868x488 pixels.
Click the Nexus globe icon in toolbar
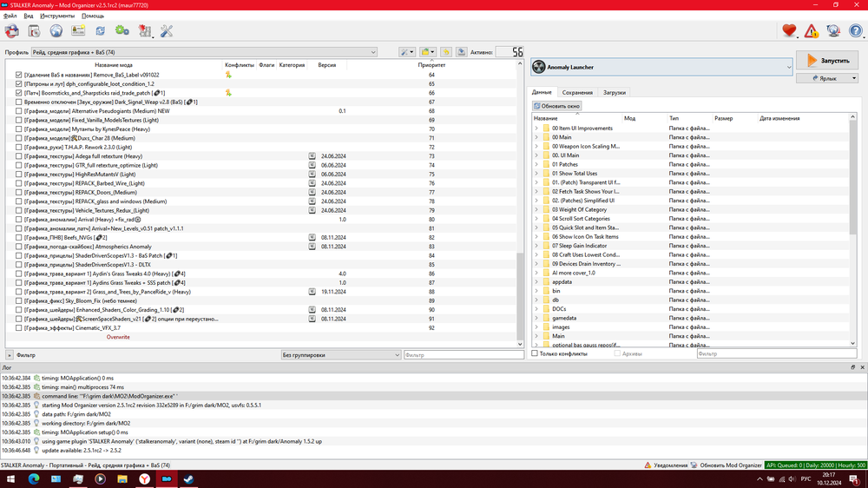[x=56, y=31]
